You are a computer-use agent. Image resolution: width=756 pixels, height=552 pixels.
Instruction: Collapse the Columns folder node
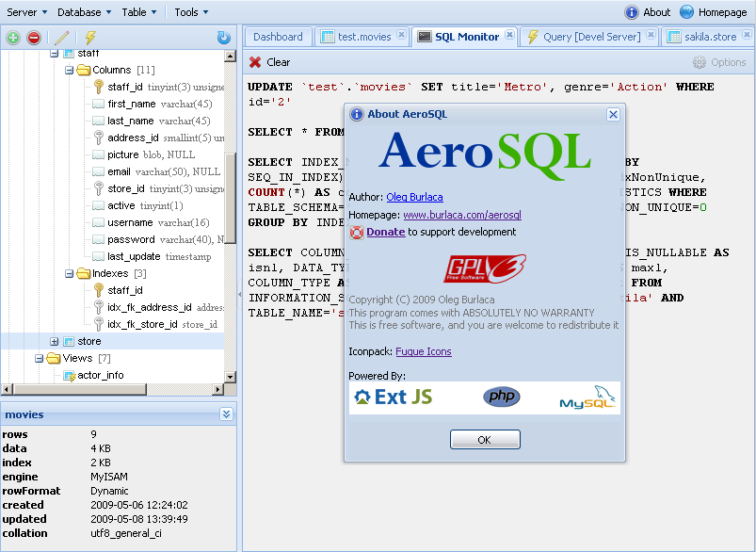click(69, 71)
